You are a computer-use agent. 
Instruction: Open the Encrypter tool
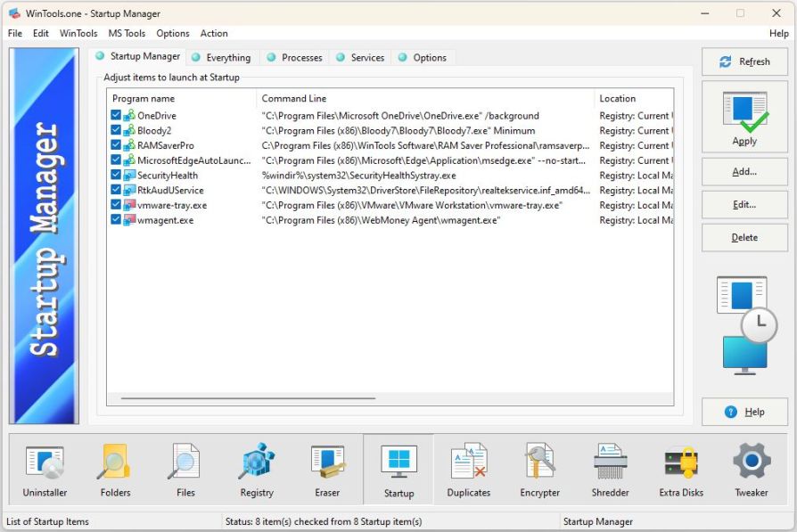tap(540, 470)
